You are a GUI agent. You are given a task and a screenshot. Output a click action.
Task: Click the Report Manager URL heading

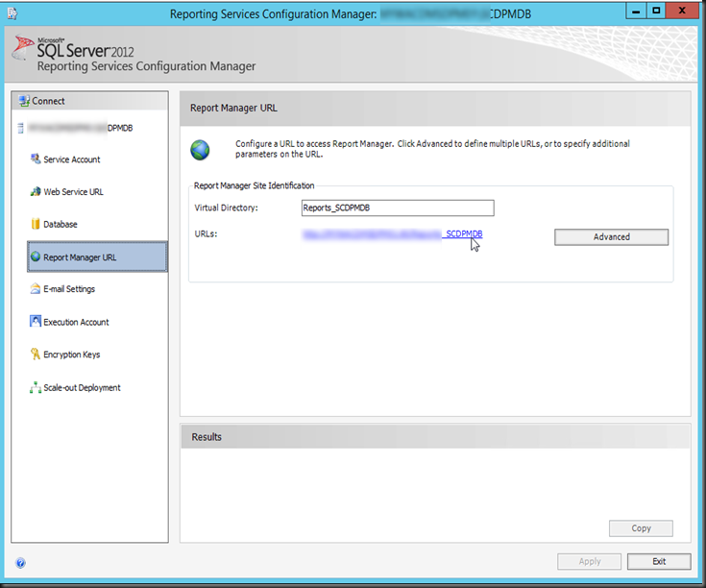pyautogui.click(x=233, y=108)
